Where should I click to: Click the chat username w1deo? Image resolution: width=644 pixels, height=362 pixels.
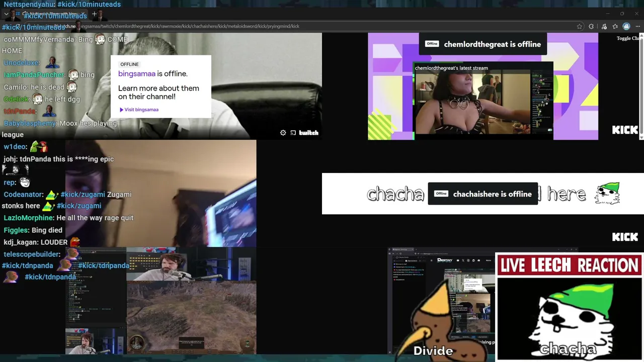point(15,147)
